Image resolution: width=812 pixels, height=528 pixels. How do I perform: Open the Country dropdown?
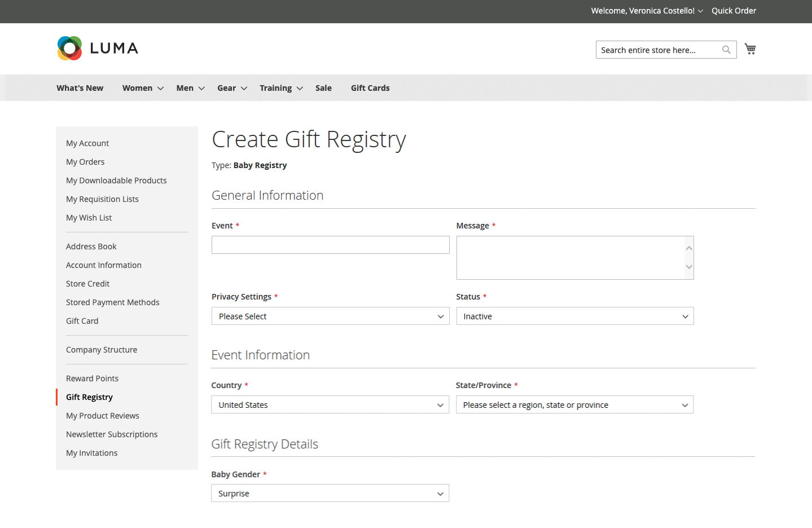point(330,404)
